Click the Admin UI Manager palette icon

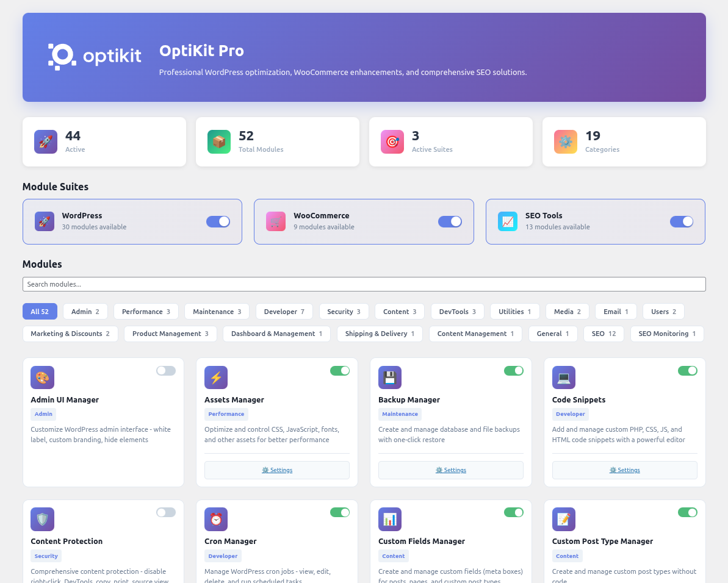click(x=42, y=377)
